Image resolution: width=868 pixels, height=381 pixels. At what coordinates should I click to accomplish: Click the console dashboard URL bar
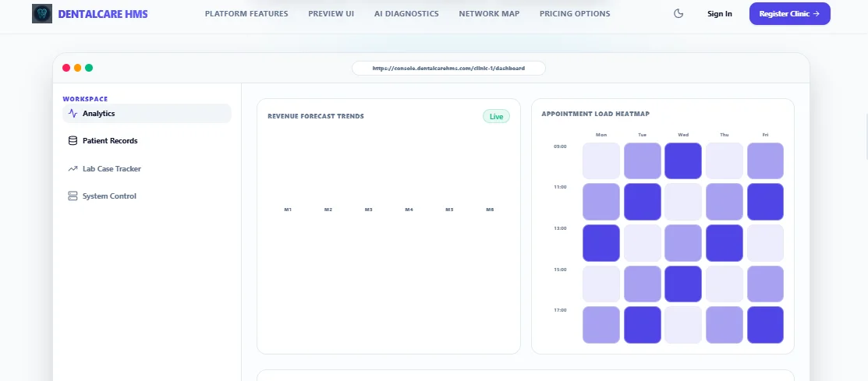point(448,68)
